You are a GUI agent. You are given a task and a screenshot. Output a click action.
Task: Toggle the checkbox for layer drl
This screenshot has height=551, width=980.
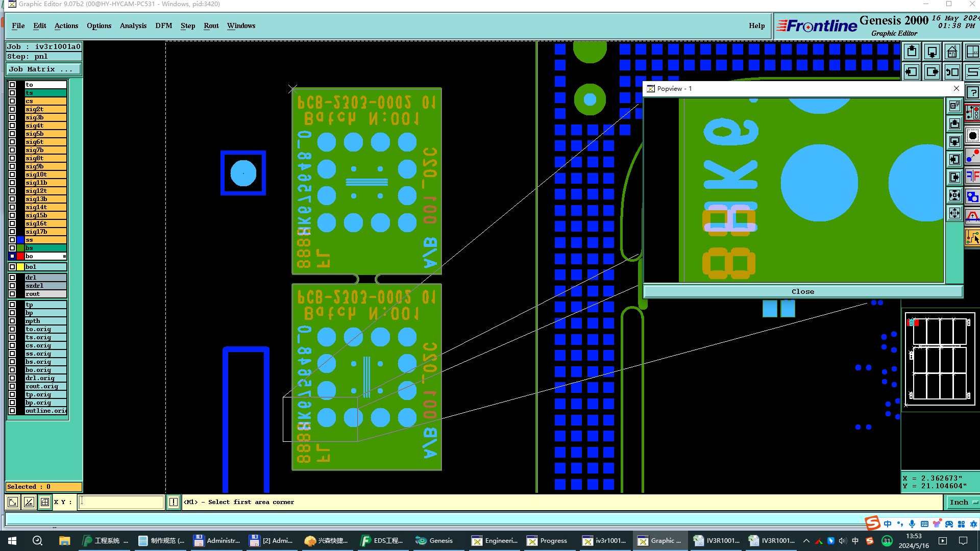pyautogui.click(x=12, y=278)
